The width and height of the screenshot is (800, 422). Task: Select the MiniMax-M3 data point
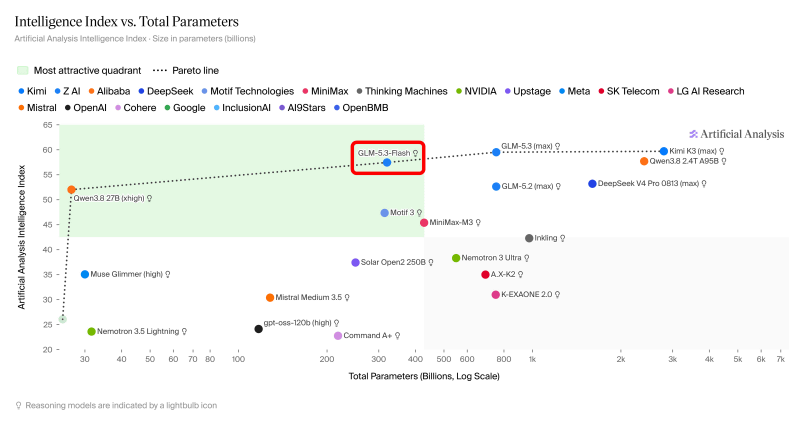click(x=424, y=222)
